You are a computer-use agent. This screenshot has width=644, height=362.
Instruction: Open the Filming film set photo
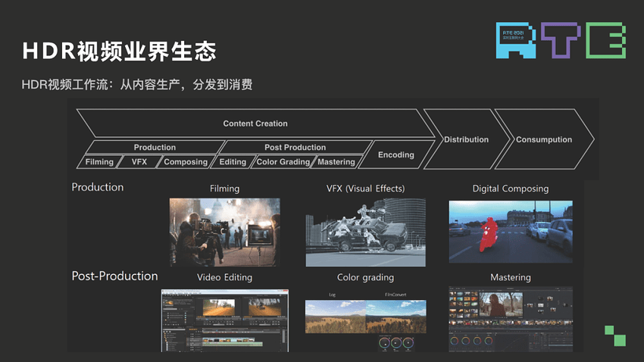(224, 232)
